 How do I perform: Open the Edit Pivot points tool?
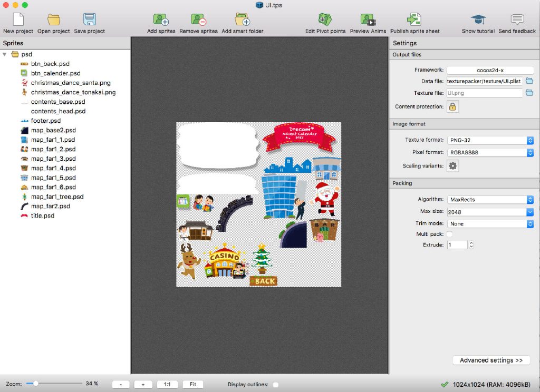325,20
